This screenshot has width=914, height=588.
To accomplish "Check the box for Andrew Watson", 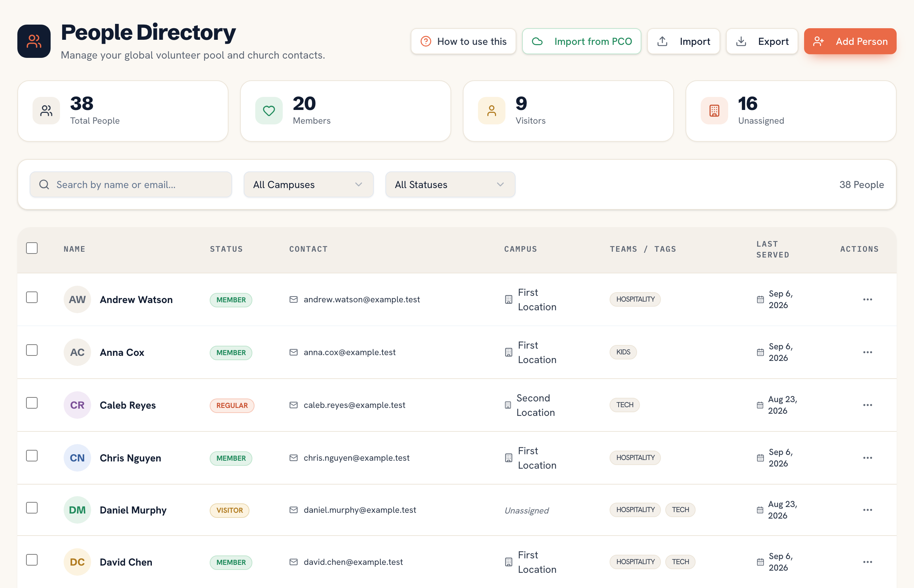I will (x=32, y=297).
